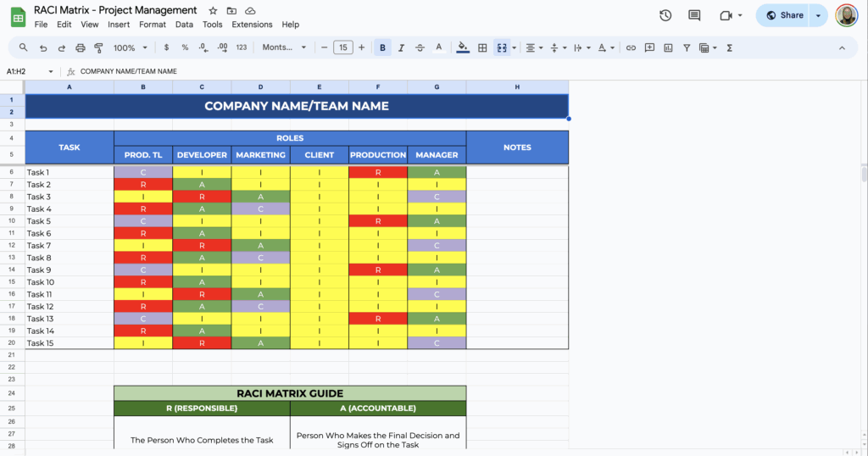The width and height of the screenshot is (868, 456).
Task: Move document to a folder icon
Action: tap(231, 10)
